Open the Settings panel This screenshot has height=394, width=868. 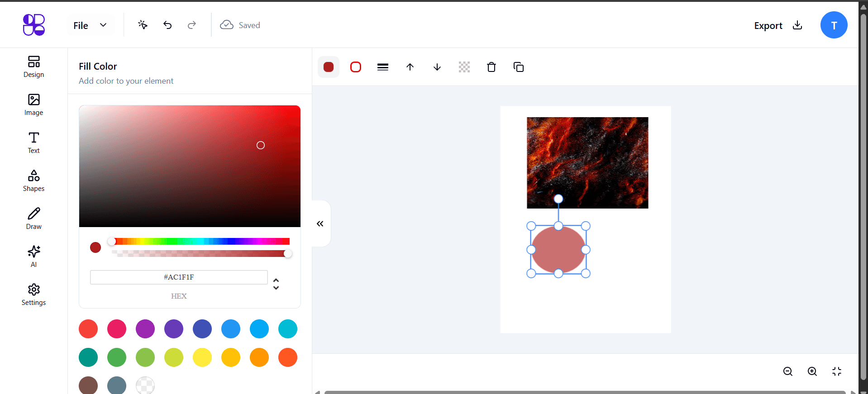(x=34, y=295)
